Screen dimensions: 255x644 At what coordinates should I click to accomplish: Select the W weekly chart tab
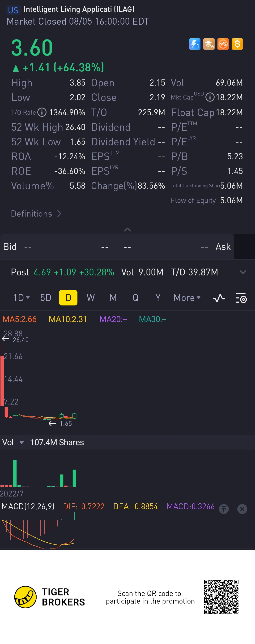pos(90,298)
